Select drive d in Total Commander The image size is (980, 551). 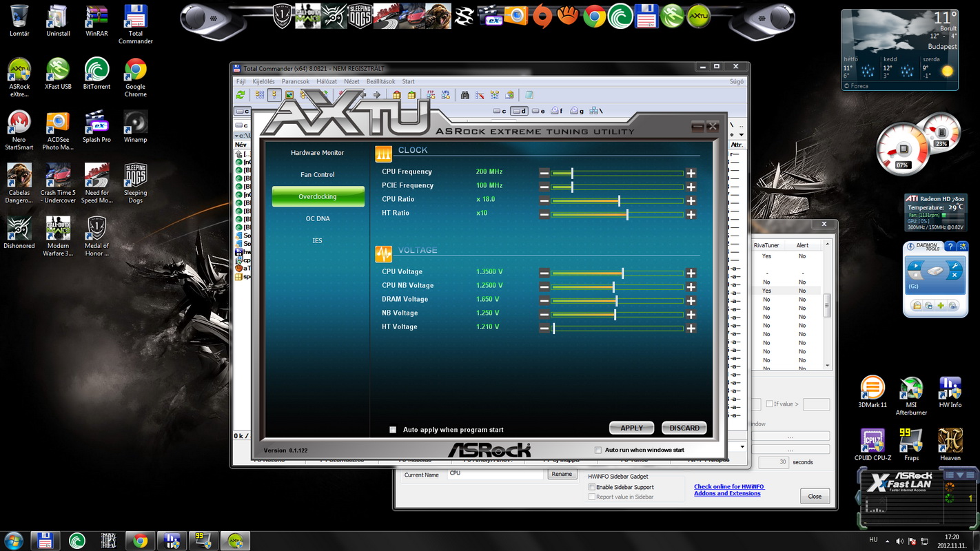[x=519, y=111]
